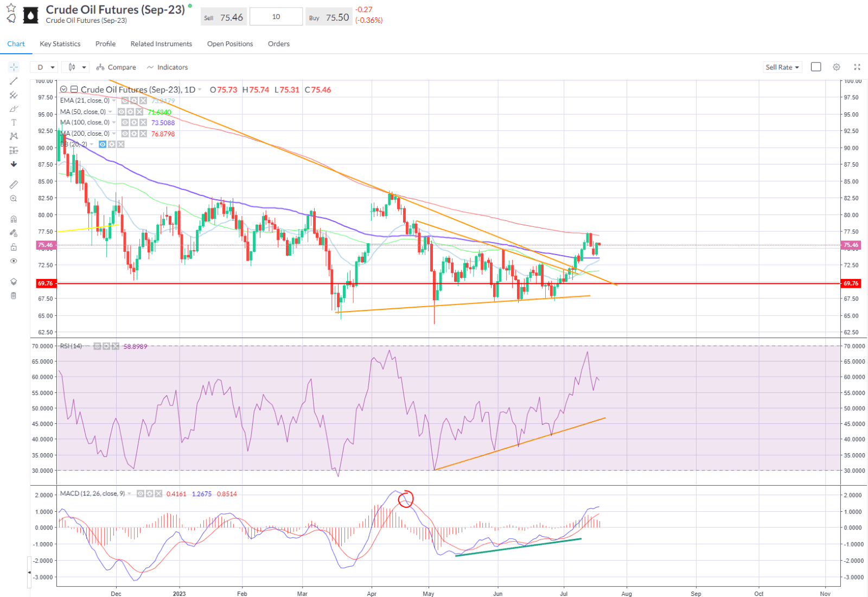The width and height of the screenshot is (868, 597).
Task: Show the object tree layers icon
Action: pyautogui.click(x=14, y=282)
